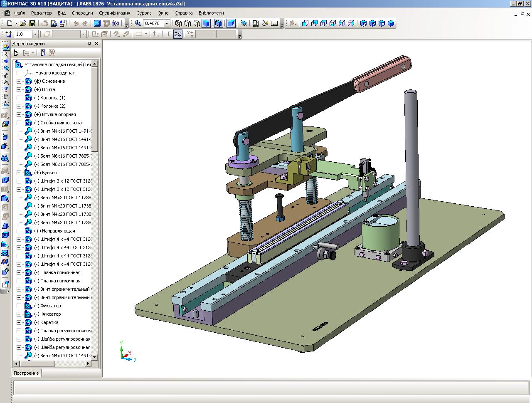The image size is (532, 403).
Task: Toggle shaded rendering display mode
Action: tap(206, 23)
